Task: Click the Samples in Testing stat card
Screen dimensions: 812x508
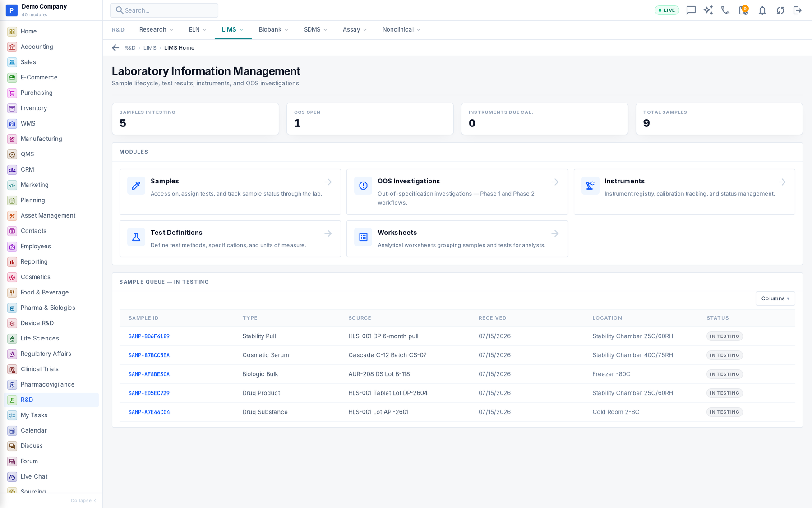Action: click(195, 119)
